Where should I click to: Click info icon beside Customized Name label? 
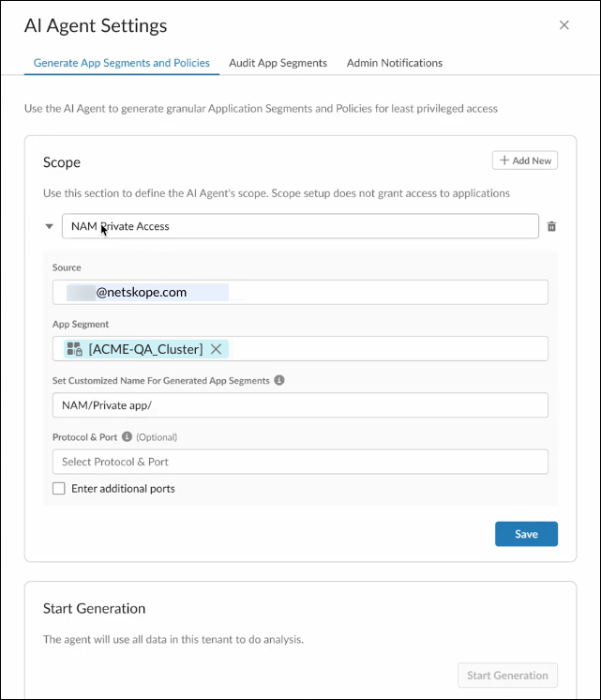279,380
